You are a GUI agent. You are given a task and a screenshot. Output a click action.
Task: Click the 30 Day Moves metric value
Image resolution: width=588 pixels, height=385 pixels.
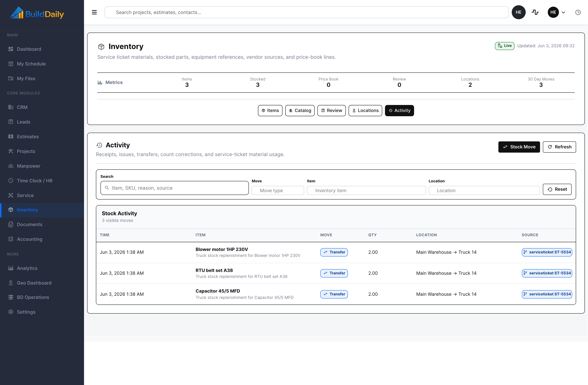[x=541, y=85]
